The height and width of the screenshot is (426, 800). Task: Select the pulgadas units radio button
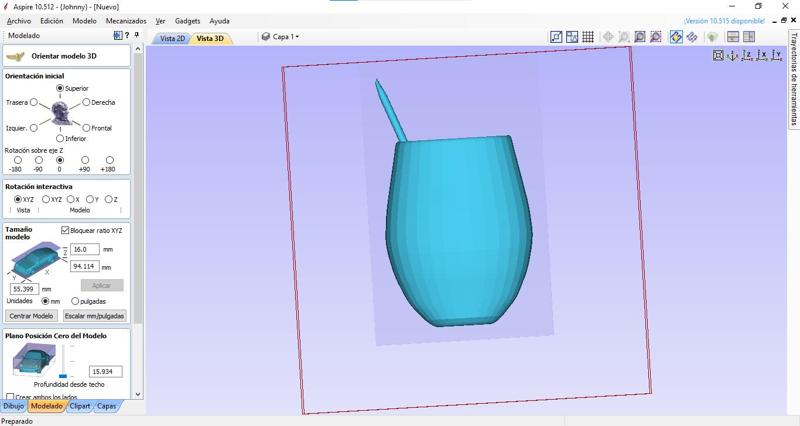(x=75, y=301)
